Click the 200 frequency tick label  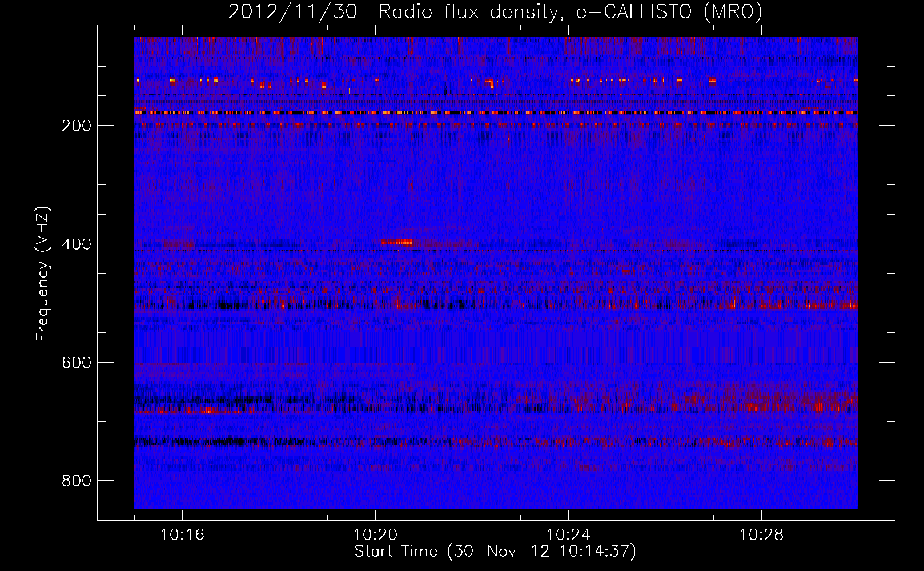click(76, 126)
